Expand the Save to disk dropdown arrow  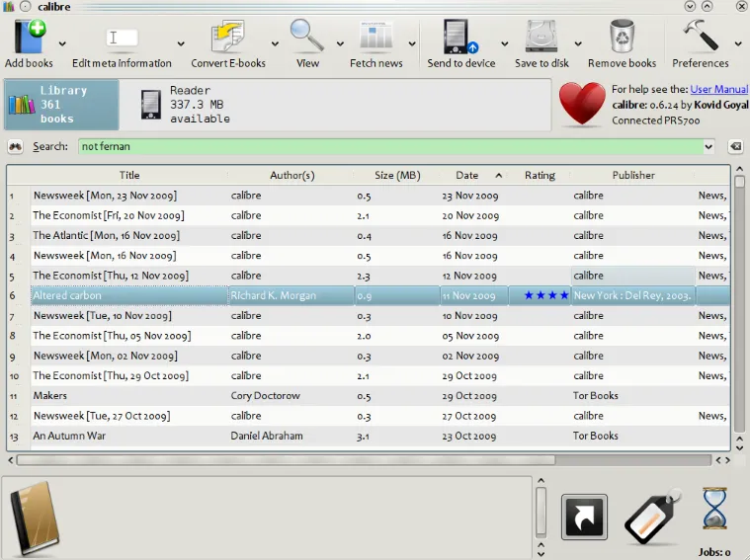(x=578, y=44)
